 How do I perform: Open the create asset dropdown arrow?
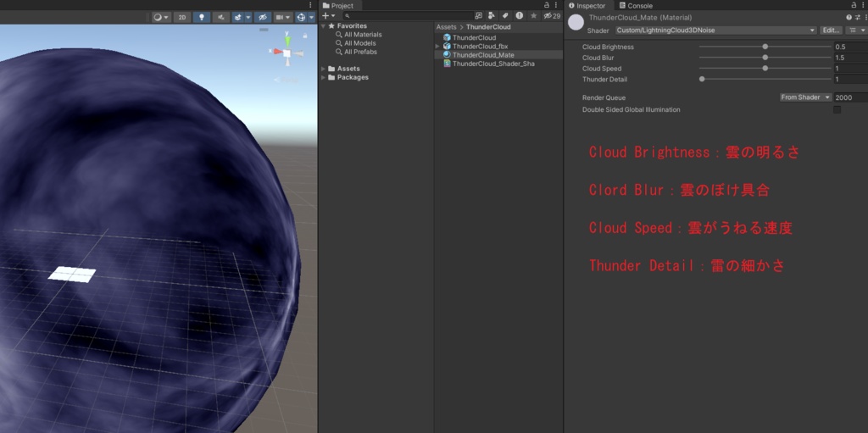click(x=332, y=16)
